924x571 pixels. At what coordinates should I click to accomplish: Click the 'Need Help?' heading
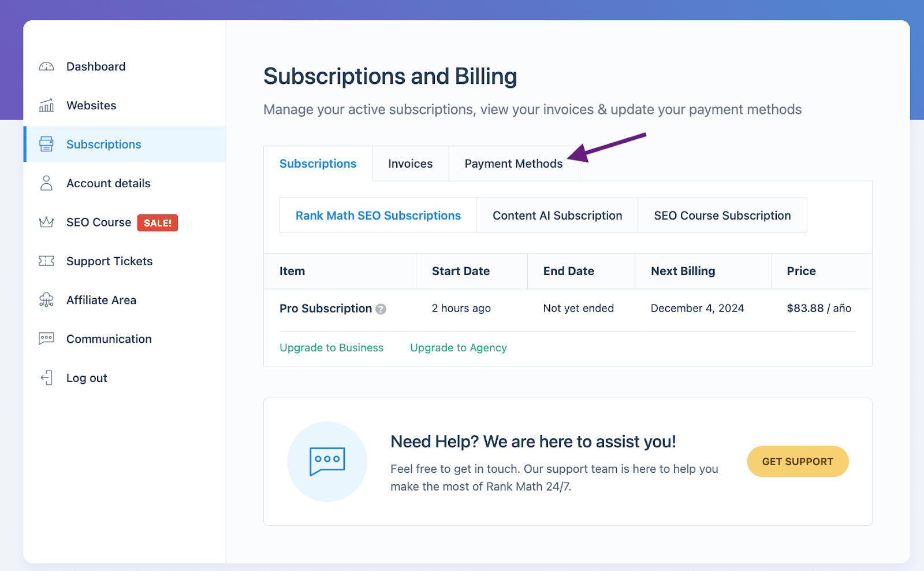click(533, 442)
